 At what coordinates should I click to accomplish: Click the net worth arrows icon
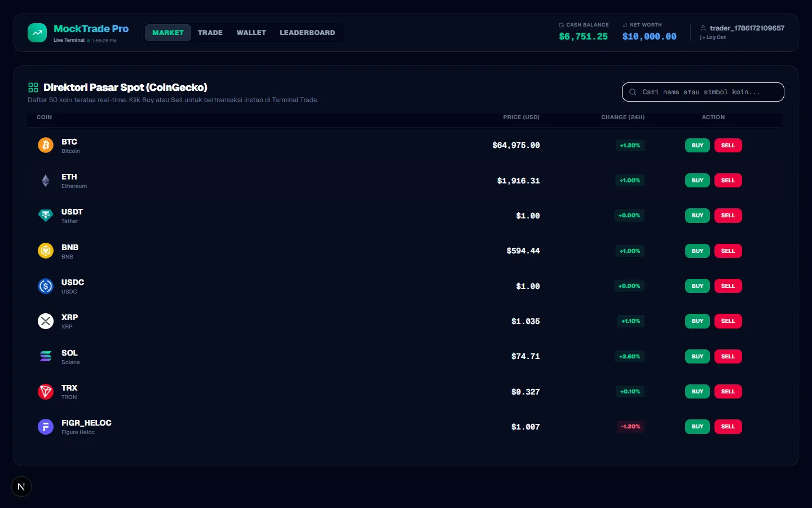point(625,25)
